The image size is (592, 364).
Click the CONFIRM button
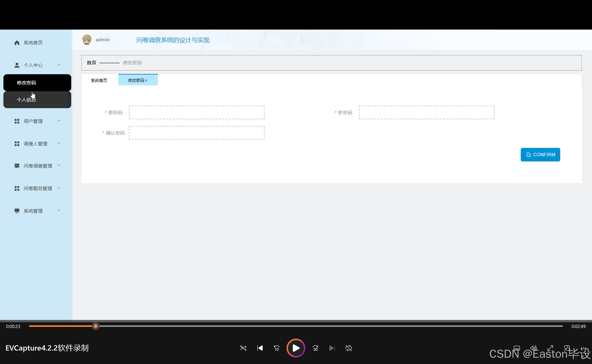tap(540, 155)
